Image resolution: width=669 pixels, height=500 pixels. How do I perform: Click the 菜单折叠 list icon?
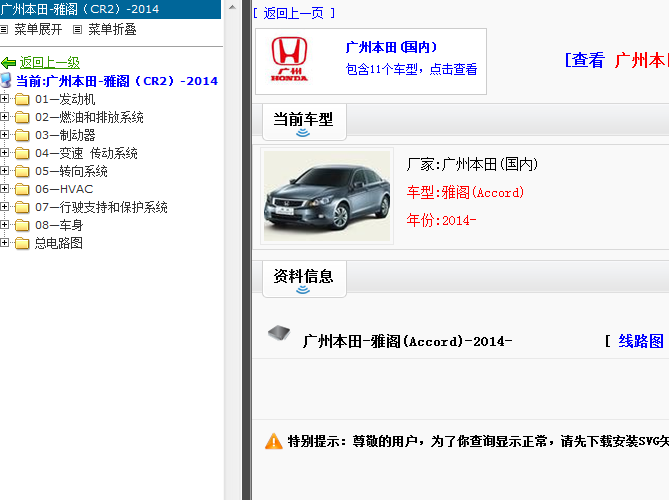(x=77, y=29)
